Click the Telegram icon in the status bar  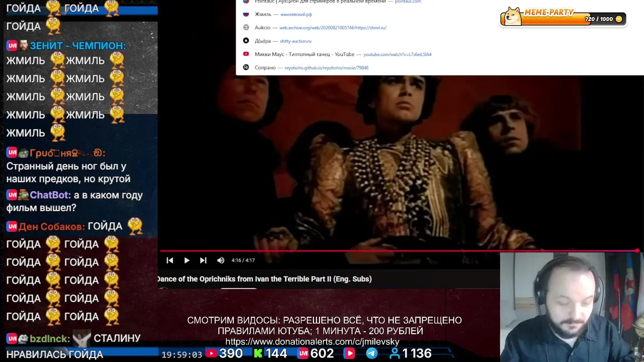tap(372, 354)
